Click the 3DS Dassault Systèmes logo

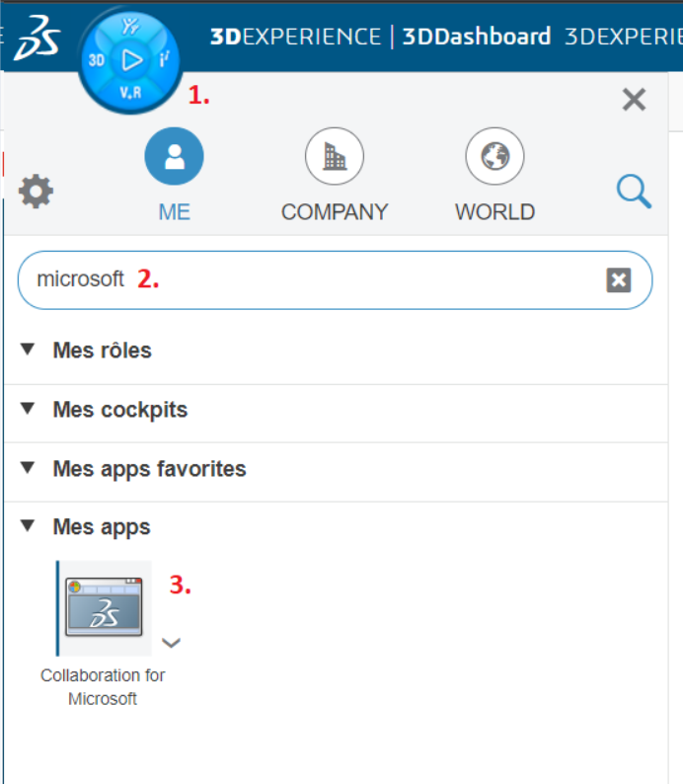(x=39, y=36)
